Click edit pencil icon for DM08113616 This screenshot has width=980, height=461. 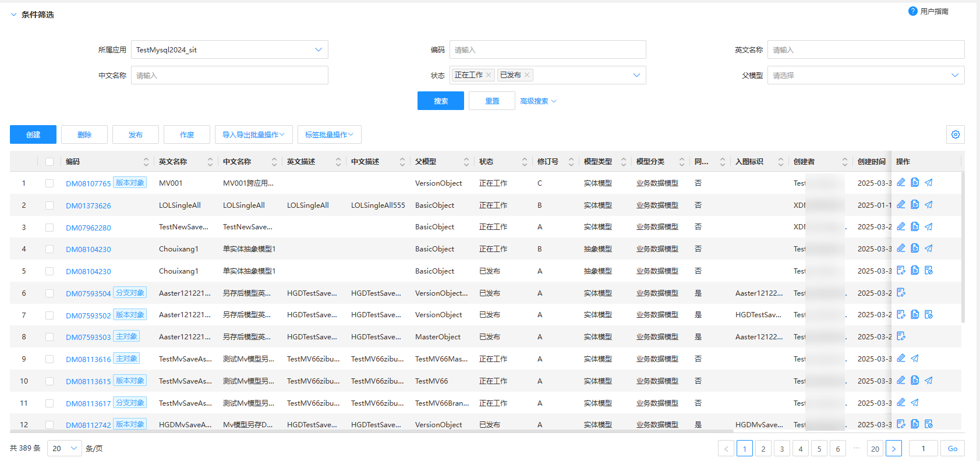tap(901, 358)
